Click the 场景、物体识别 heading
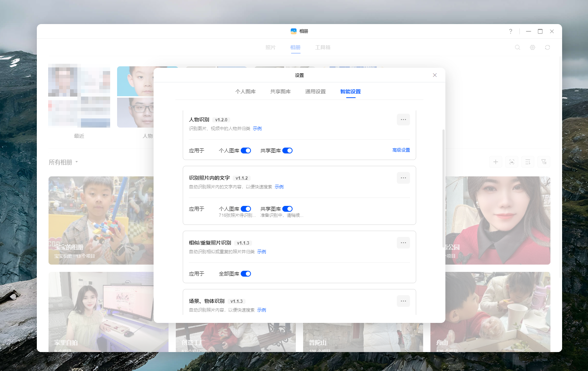 (207, 301)
